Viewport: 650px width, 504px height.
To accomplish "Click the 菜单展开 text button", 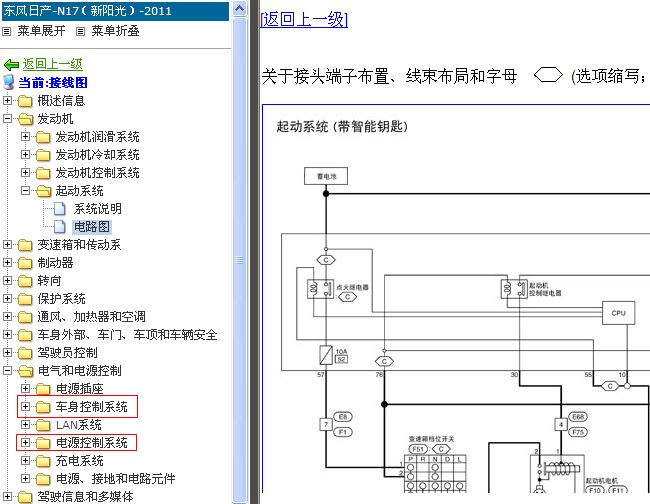I will [41, 31].
